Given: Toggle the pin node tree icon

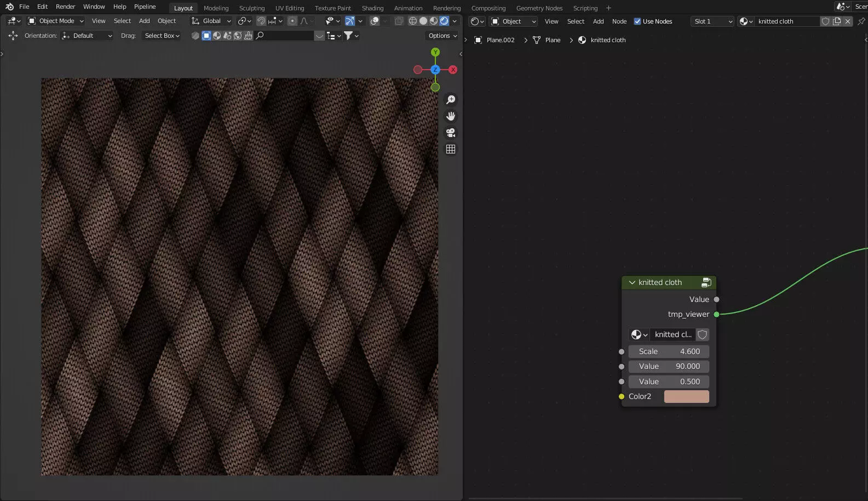Looking at the screenshot, I should tap(861, 21).
